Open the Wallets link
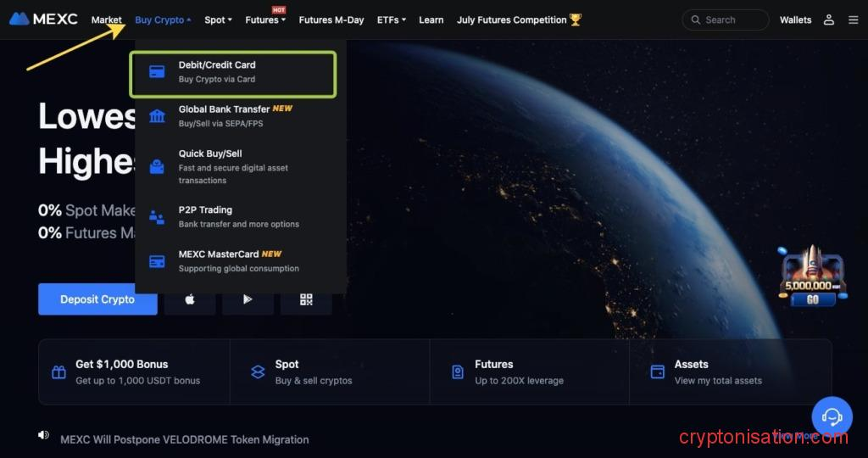Screen dimensions: 868x458 [x=795, y=20]
